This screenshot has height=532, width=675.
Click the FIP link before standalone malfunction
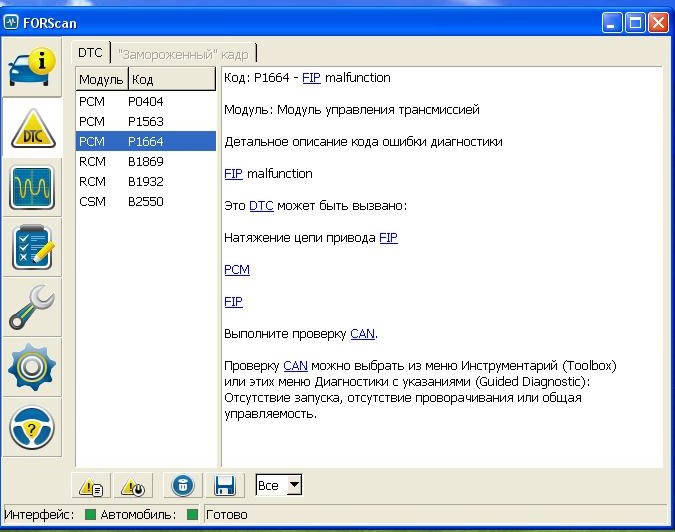tap(233, 174)
